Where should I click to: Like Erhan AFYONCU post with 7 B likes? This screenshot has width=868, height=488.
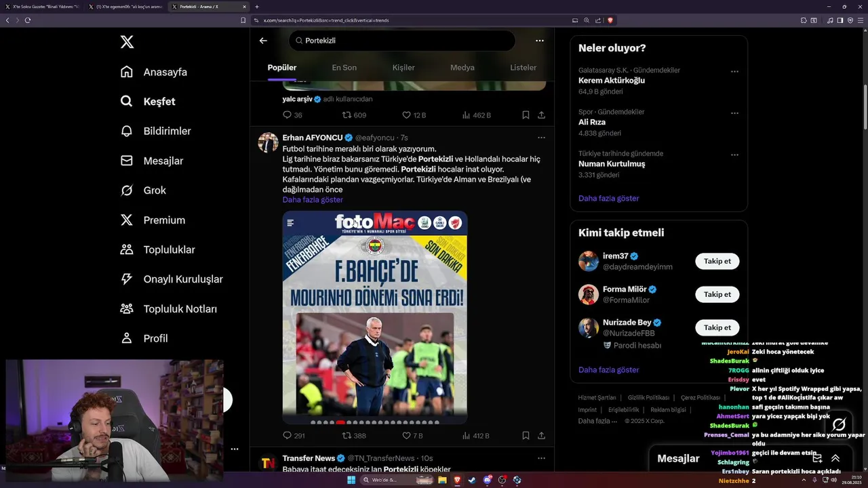click(412, 436)
